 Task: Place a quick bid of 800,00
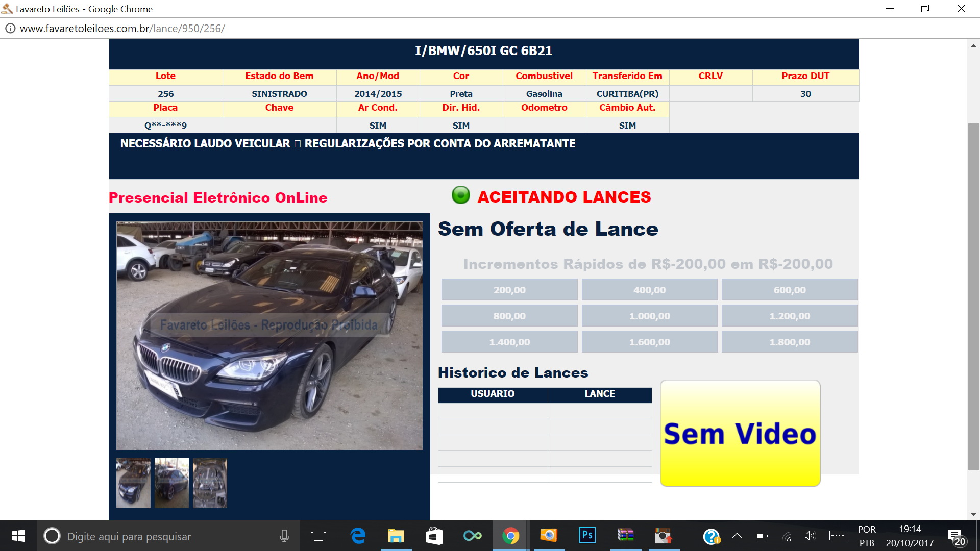pos(509,316)
